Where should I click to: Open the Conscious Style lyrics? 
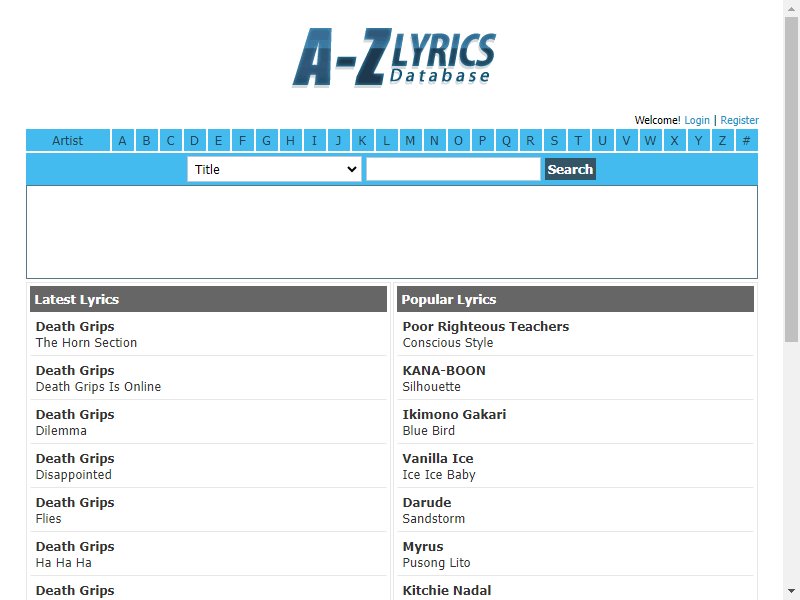(x=448, y=343)
